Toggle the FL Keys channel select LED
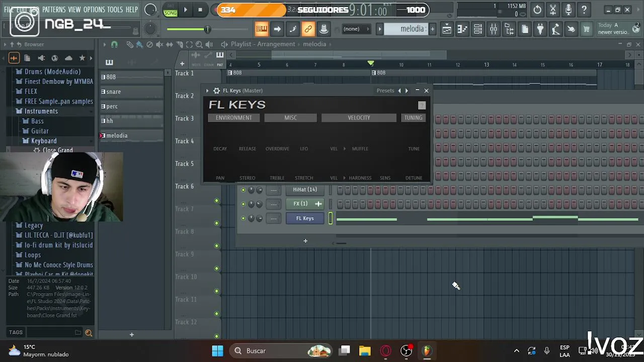644x362 pixels. pyautogui.click(x=331, y=218)
